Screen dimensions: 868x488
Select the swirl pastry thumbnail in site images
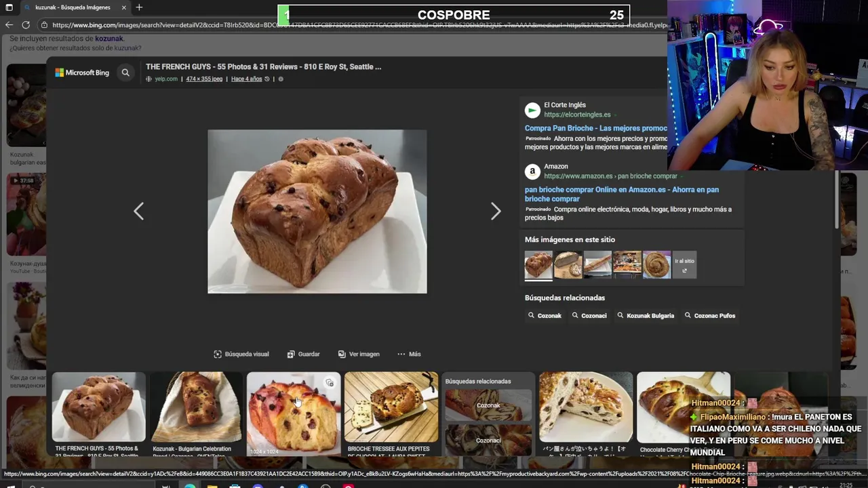[656, 264]
